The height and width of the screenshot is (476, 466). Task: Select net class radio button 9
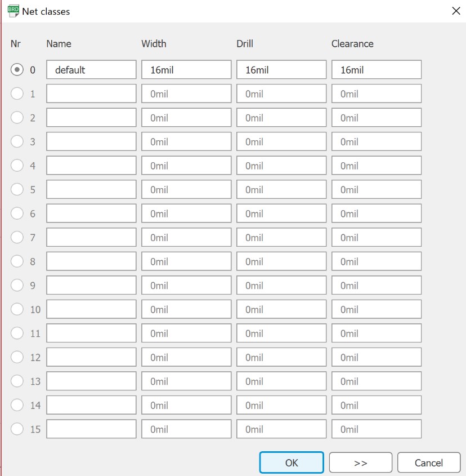[17, 286]
